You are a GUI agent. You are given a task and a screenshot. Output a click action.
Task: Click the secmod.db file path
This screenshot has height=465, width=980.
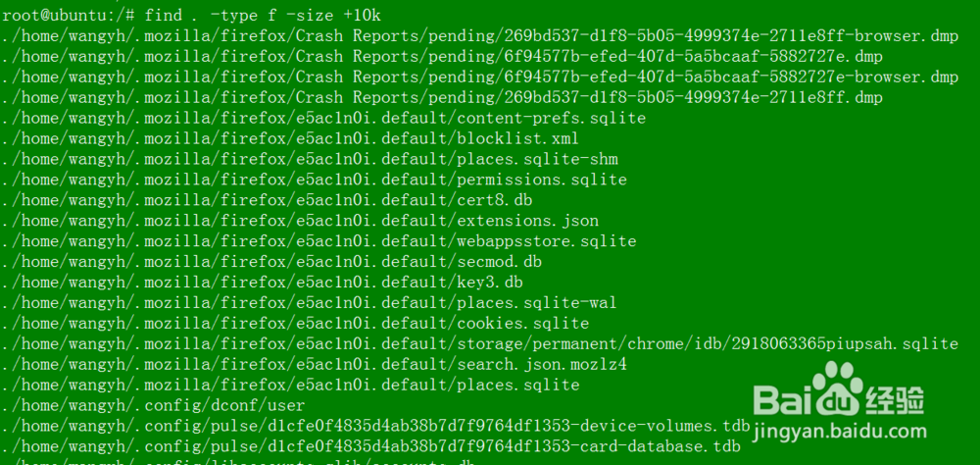click(271, 262)
